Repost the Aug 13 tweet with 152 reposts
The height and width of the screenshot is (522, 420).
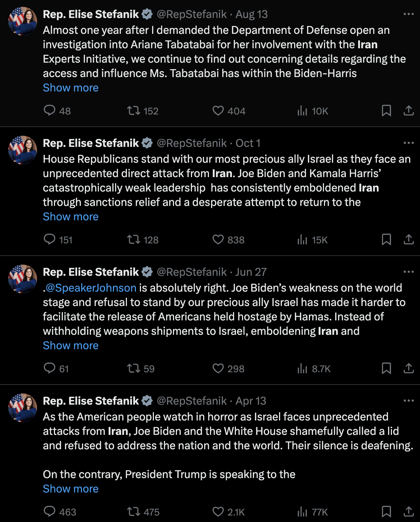click(x=134, y=110)
